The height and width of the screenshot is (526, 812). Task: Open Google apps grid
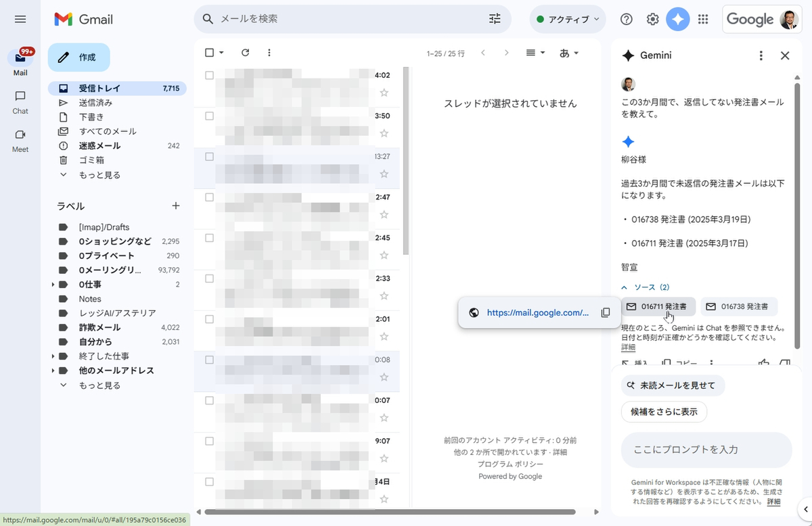(x=703, y=19)
